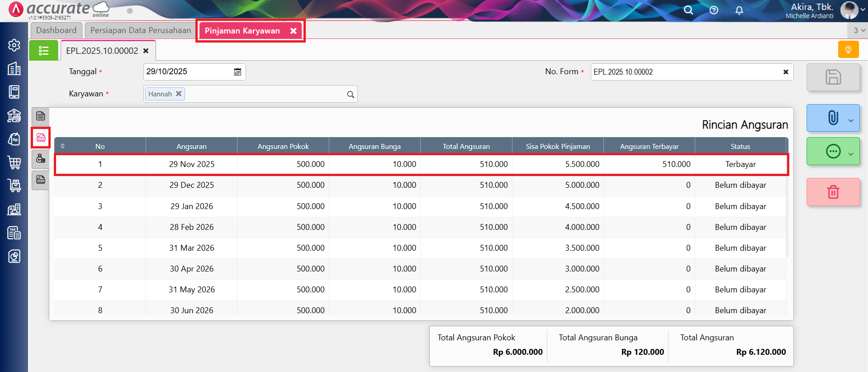Open the list view green button
This screenshot has width=868, height=372.
43,51
